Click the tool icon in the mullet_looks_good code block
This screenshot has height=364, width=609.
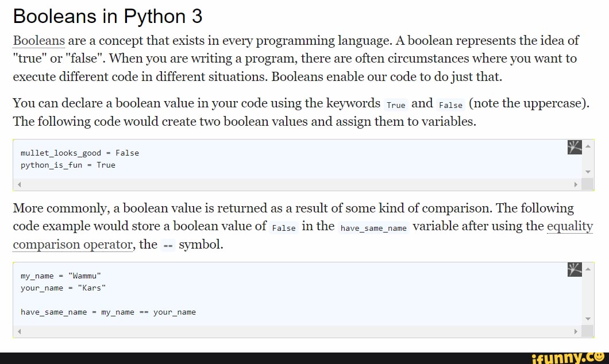click(575, 147)
